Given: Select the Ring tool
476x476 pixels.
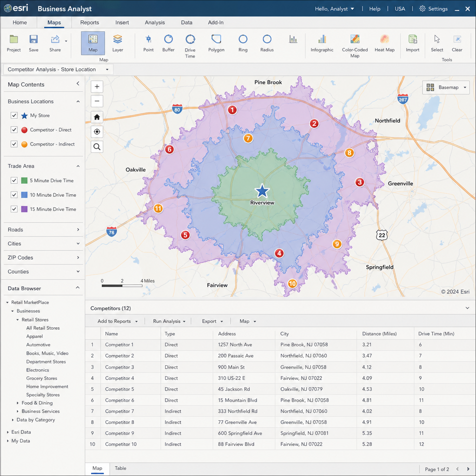Looking at the screenshot, I should 243,43.
